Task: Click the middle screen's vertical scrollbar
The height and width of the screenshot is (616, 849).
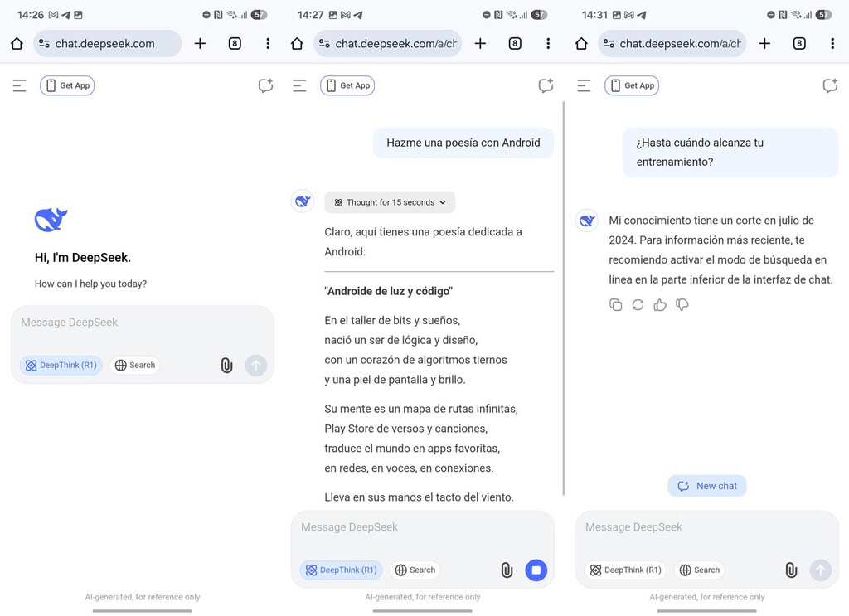Action: [x=564, y=298]
